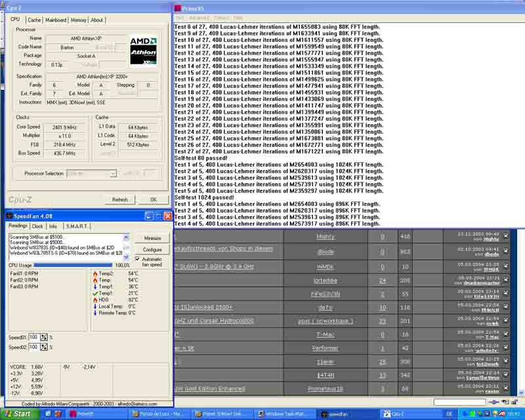Click the flame icon next to Temp2 54°C

[x=95, y=274]
